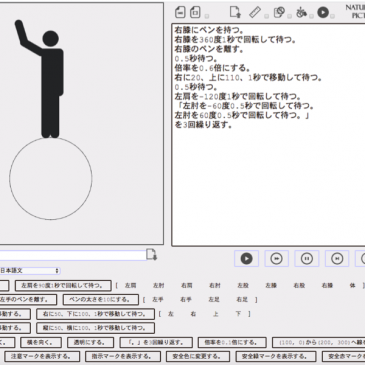Insert body part 右肩 from the list
This screenshot has width=365, height=365.
click(x=186, y=286)
